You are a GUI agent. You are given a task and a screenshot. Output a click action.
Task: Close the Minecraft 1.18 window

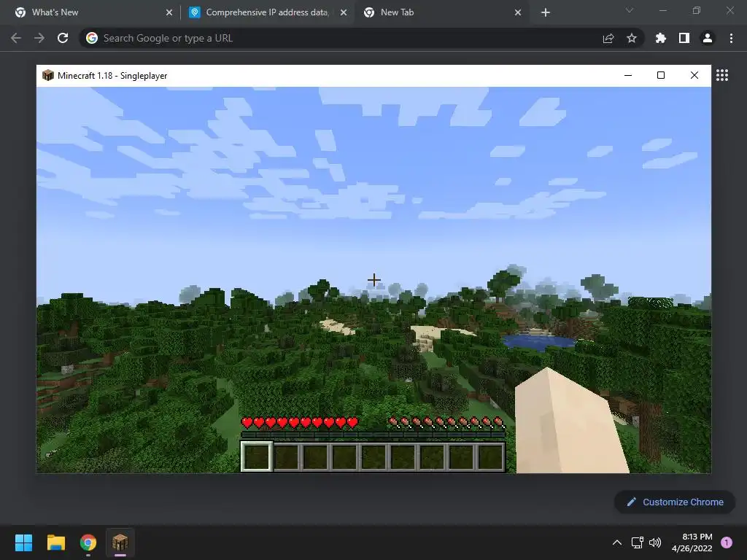coord(694,75)
